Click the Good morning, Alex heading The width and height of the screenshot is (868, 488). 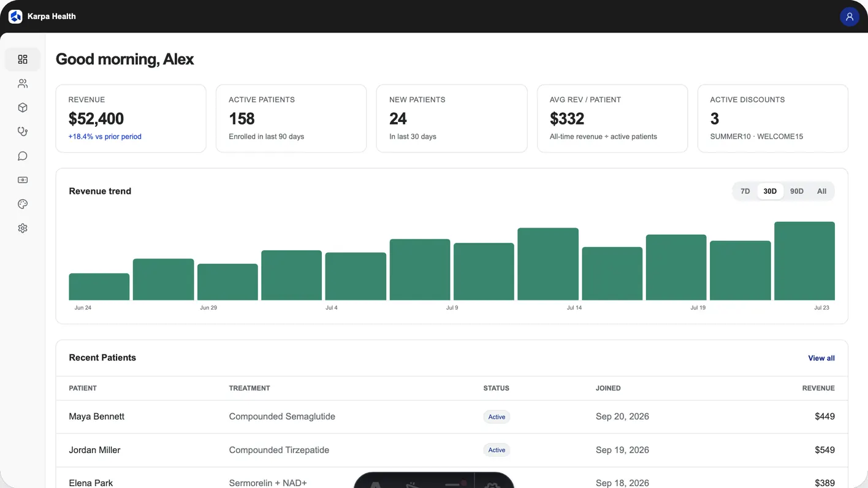pyautogui.click(x=125, y=59)
